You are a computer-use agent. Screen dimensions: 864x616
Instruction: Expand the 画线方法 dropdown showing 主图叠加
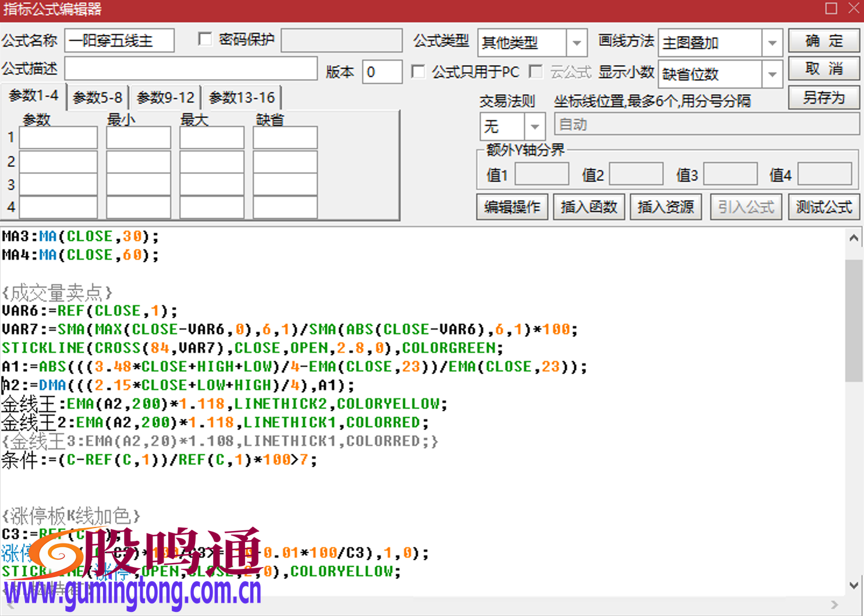pyautogui.click(x=772, y=43)
